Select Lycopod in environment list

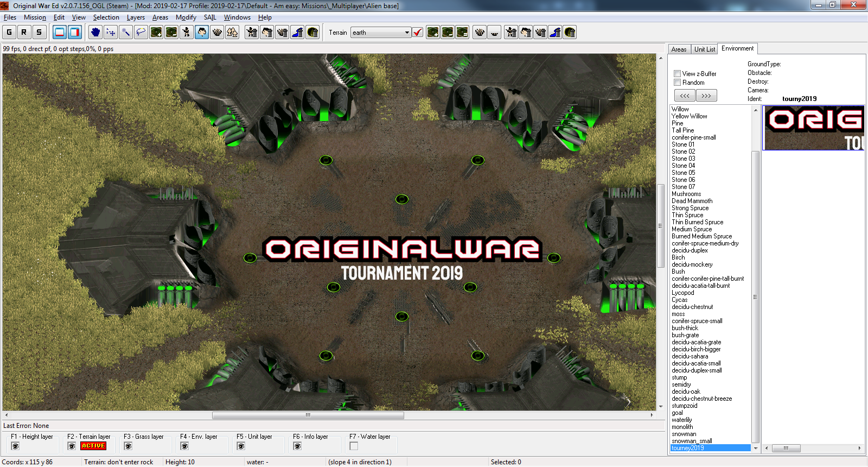(682, 293)
